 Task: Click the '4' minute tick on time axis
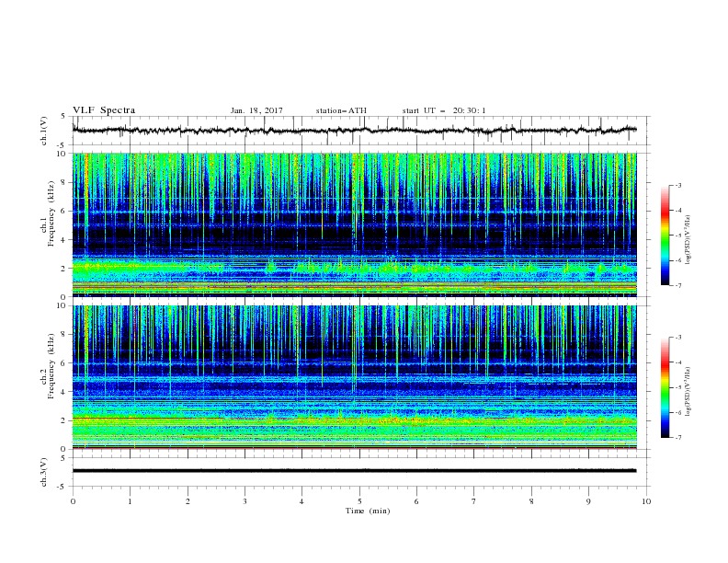pyautogui.click(x=301, y=501)
